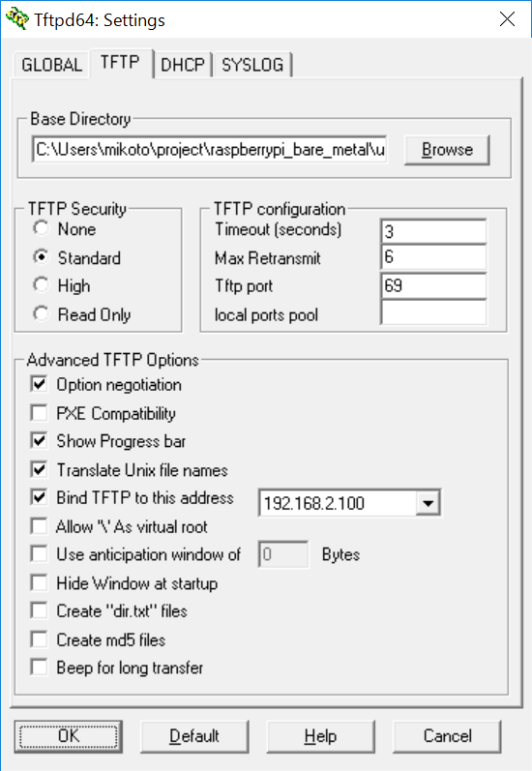The width and height of the screenshot is (532, 771).
Task: Close the Settings dialog window
Action: click(x=507, y=19)
